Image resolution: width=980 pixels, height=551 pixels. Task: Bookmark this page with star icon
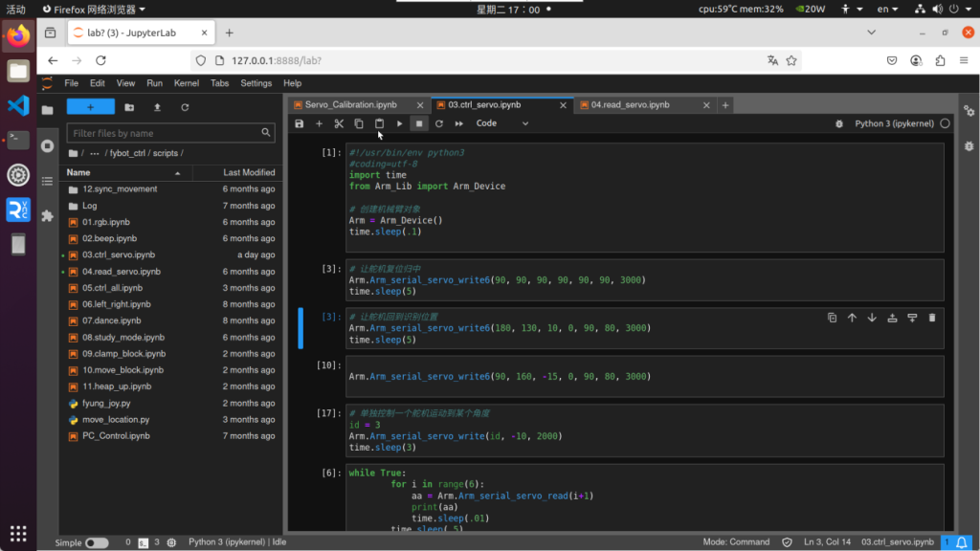791,60
